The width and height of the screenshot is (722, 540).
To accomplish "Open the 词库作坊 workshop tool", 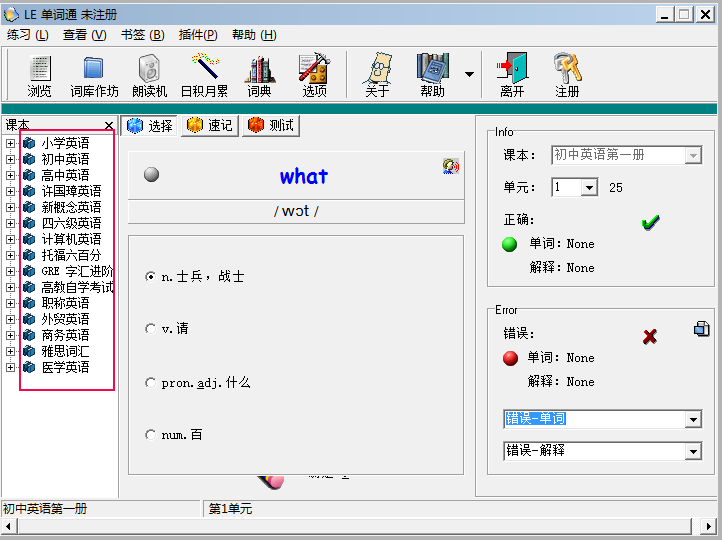I will [x=94, y=75].
